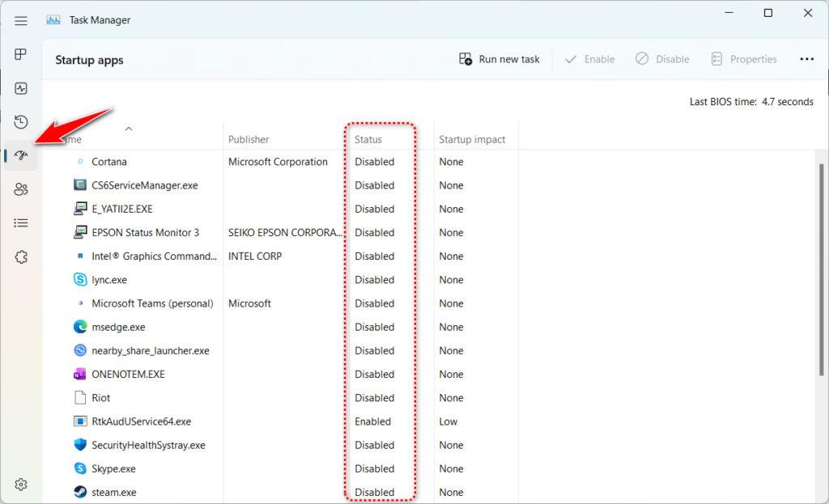Sort list by Publisher column header
This screenshot has height=504, width=829.
(x=249, y=139)
